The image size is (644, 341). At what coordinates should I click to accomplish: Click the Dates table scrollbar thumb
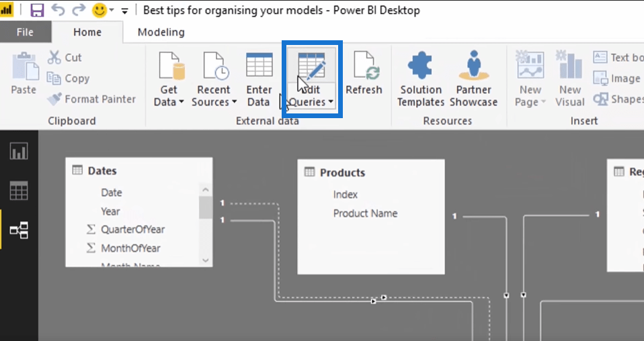coord(206,207)
